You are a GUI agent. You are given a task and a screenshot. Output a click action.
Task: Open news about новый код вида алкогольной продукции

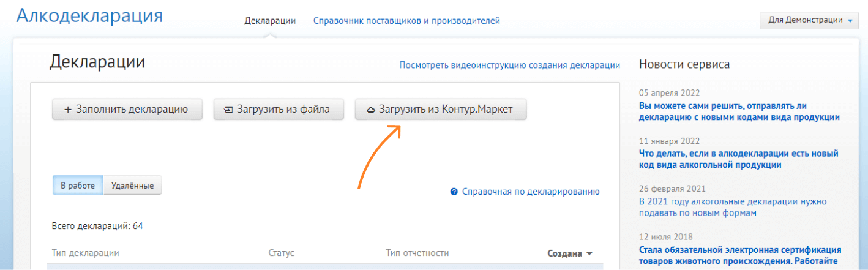[738, 159]
